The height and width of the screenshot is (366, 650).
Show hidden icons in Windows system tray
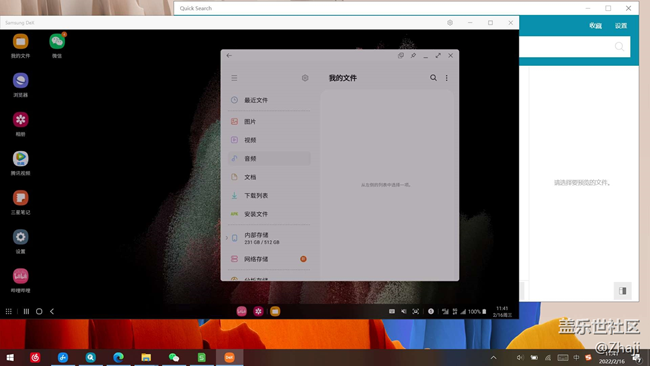pos(493,357)
